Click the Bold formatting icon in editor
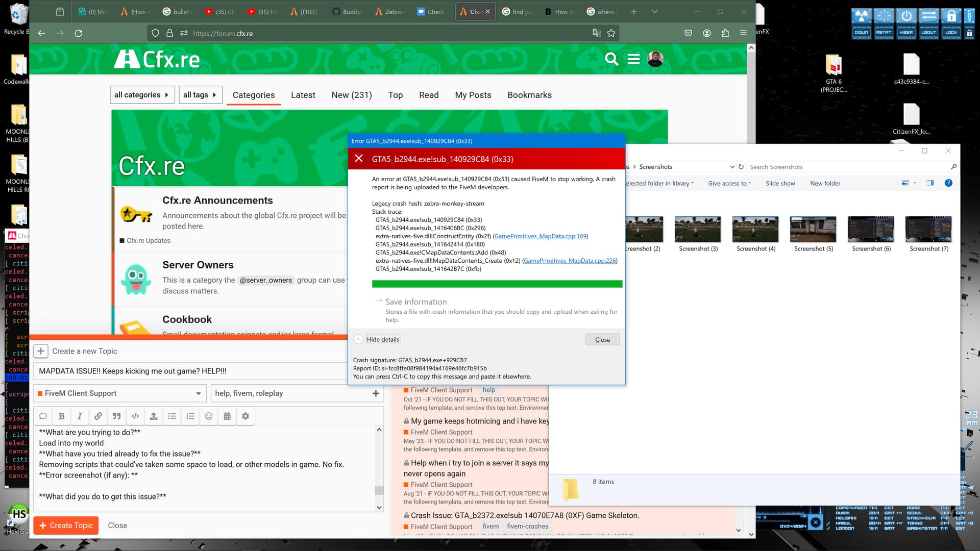 61,416
